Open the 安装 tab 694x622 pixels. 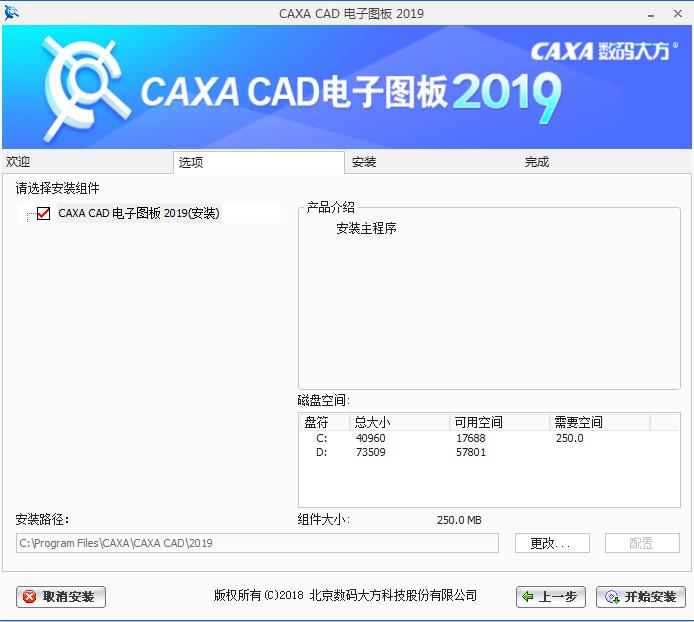(x=432, y=162)
